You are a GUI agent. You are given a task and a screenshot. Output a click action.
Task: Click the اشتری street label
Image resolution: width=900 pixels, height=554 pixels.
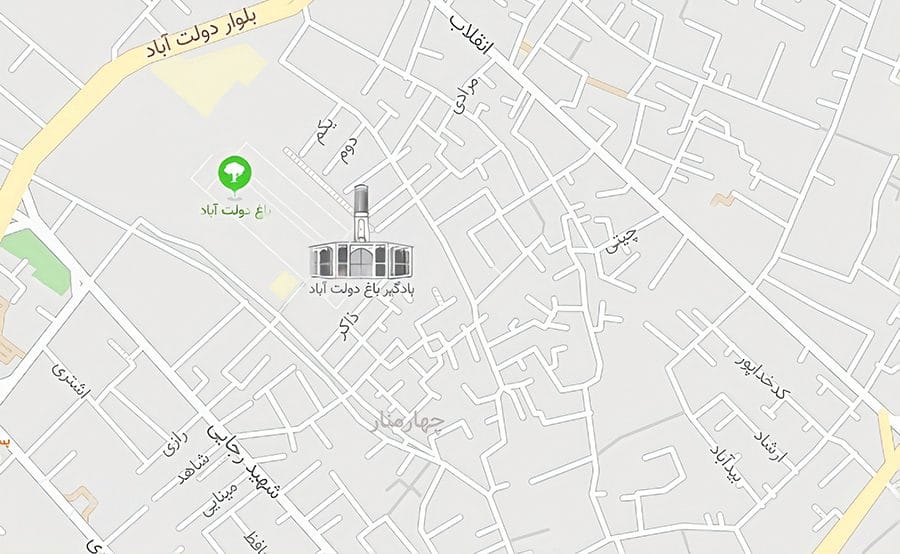tap(71, 382)
